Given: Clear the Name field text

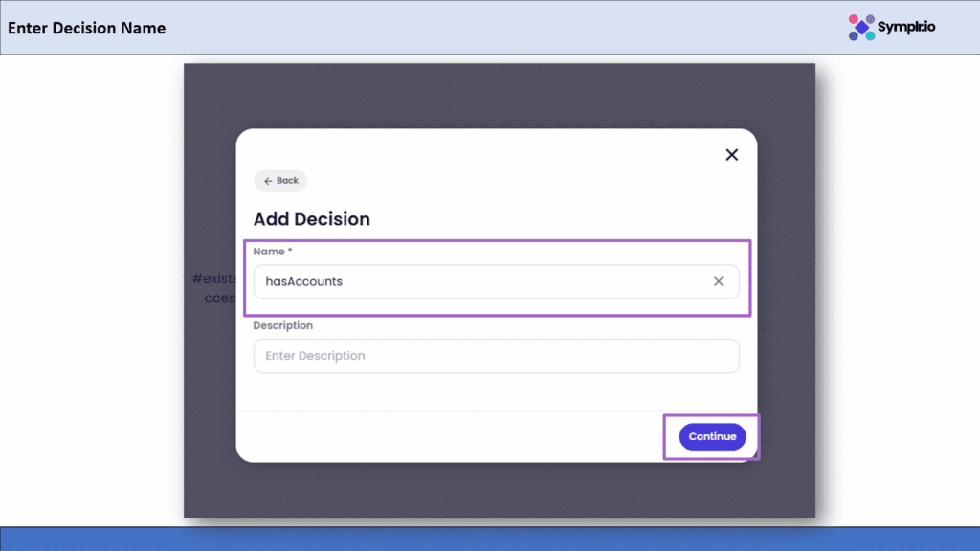Looking at the screenshot, I should click(x=719, y=282).
